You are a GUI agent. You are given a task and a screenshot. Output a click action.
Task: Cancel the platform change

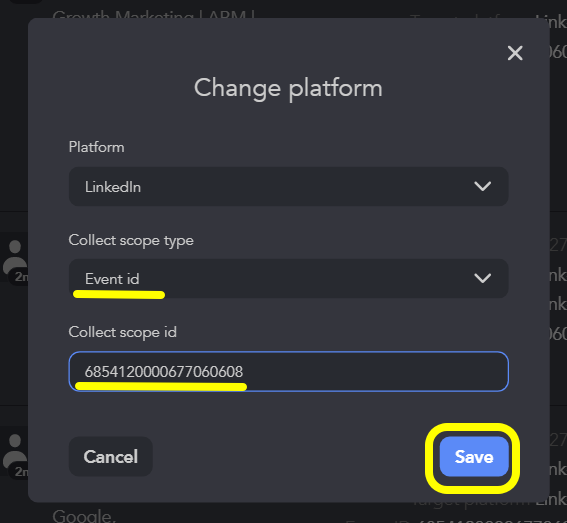(x=111, y=456)
